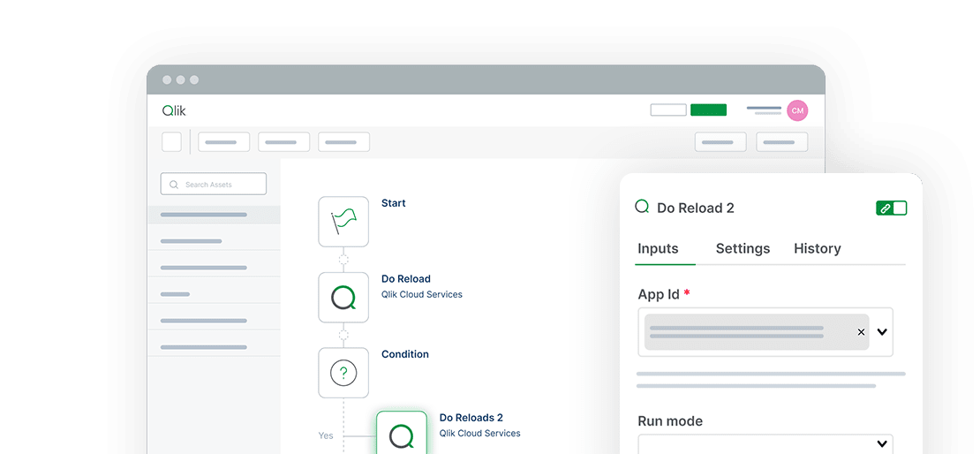Image resolution: width=980 pixels, height=454 pixels.
Task: Click the Yes branch label
Action: pos(326,435)
